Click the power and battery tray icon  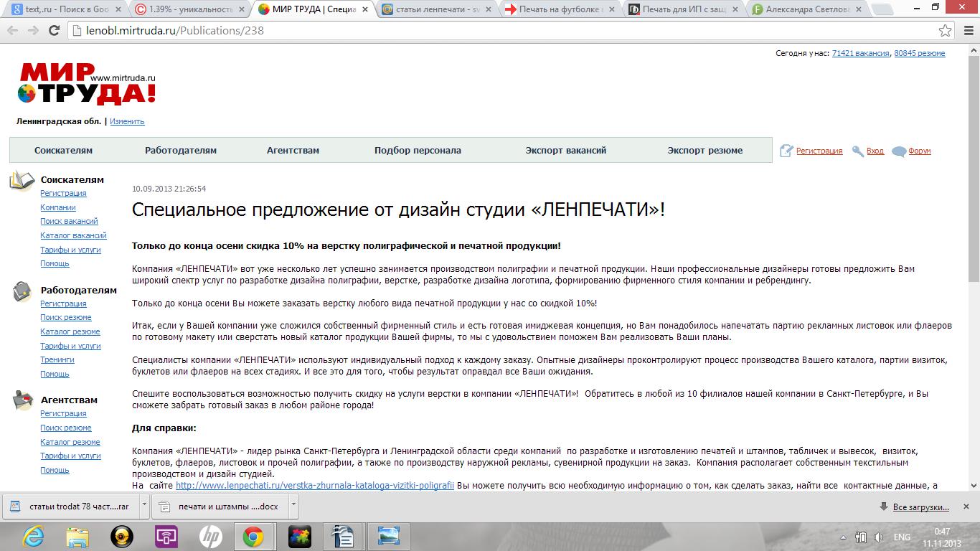(861, 537)
